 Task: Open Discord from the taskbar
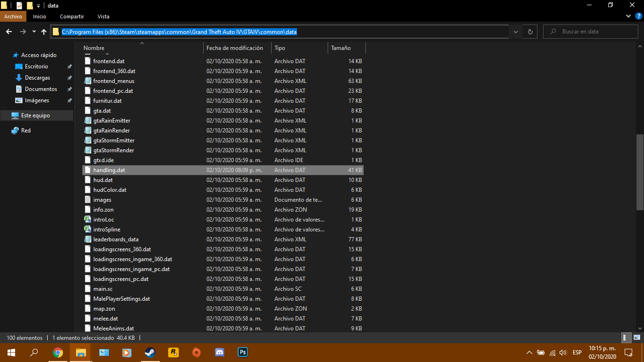219,353
